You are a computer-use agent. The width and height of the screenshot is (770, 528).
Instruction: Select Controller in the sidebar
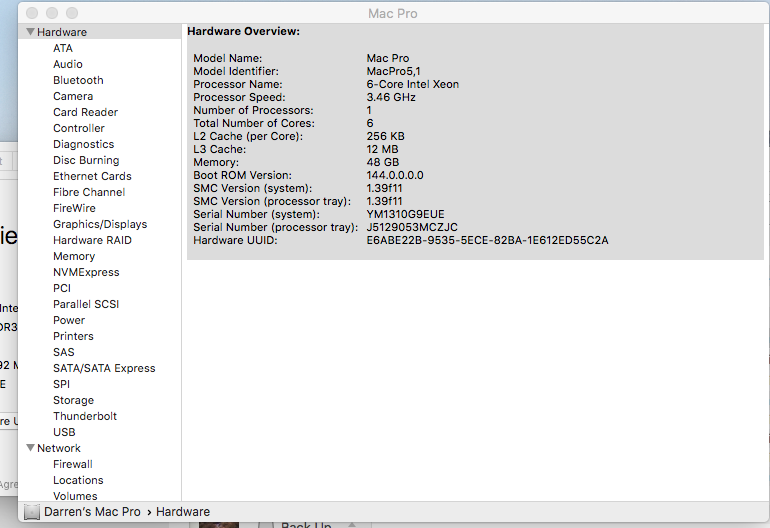coord(79,128)
